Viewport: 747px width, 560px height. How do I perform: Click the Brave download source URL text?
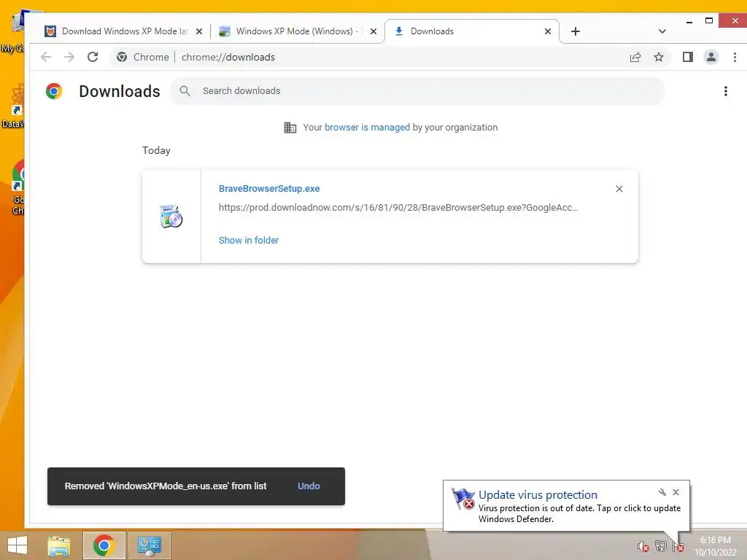pyautogui.click(x=398, y=208)
